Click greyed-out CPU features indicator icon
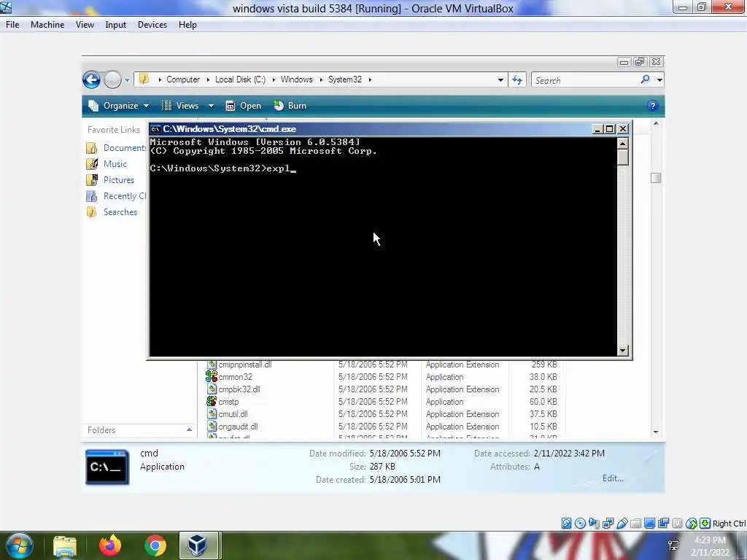Image resolution: width=747 pixels, height=560 pixels. click(x=677, y=524)
